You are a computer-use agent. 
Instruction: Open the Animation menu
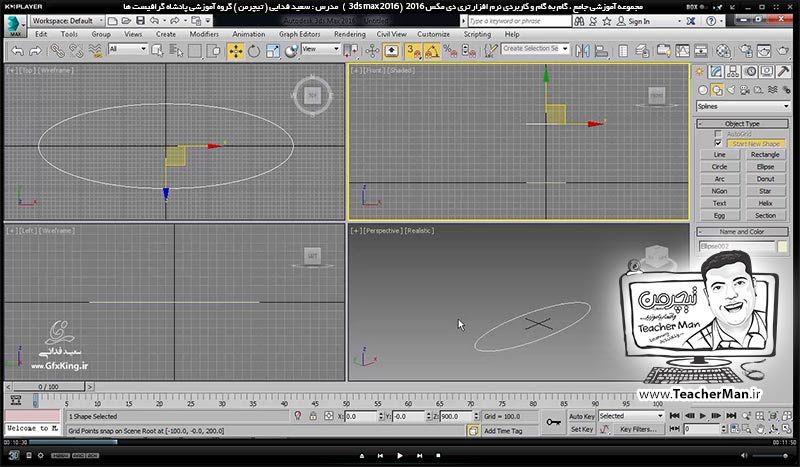[248, 34]
